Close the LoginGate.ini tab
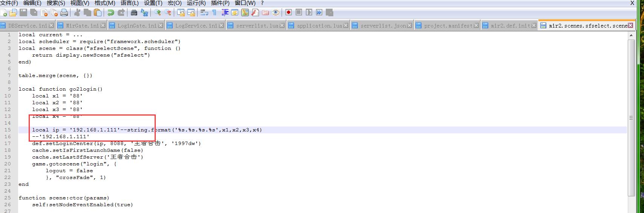The height and width of the screenshot is (213, 644). (161, 26)
